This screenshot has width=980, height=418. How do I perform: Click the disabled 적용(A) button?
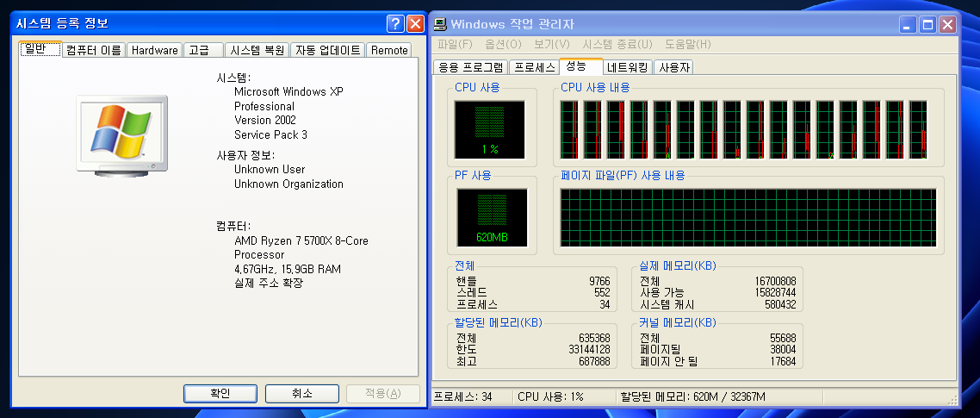[383, 394]
